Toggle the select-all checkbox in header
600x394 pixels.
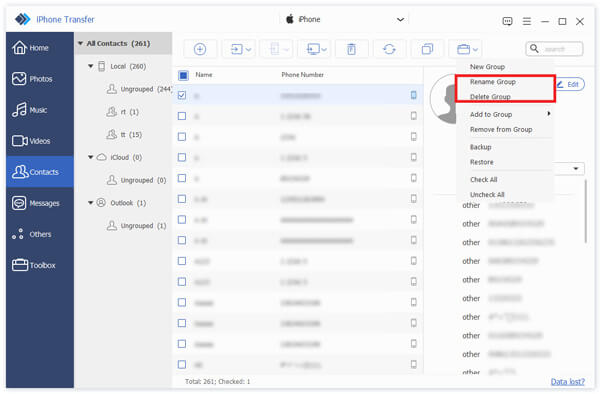click(x=183, y=75)
